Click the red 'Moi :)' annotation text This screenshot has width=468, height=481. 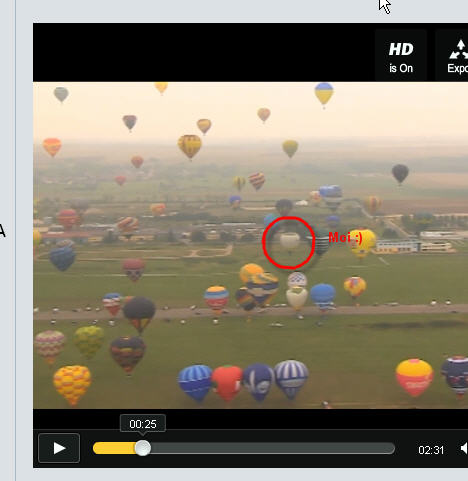click(345, 238)
